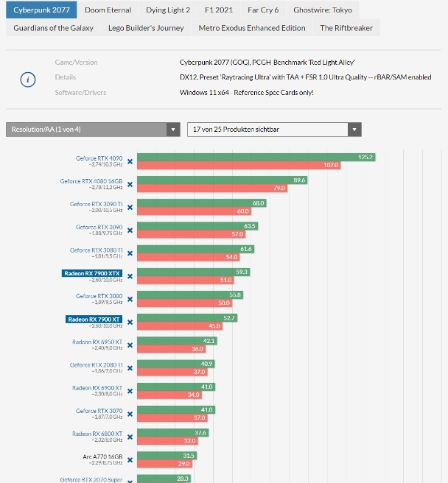Click the Geforce RTX 3090 label
This screenshot has width=448, height=483.
point(99,227)
